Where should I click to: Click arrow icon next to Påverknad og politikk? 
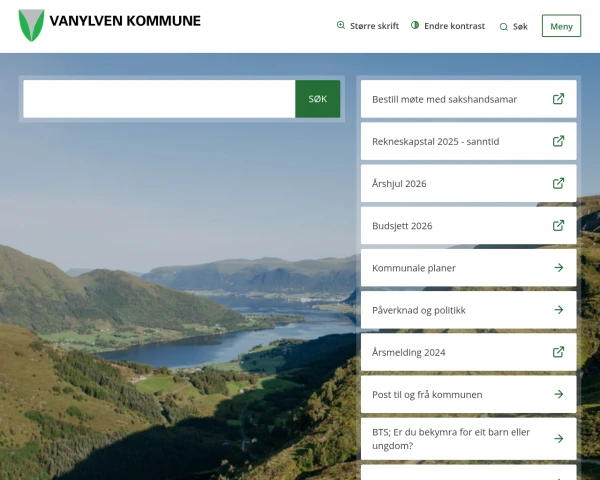point(558,310)
